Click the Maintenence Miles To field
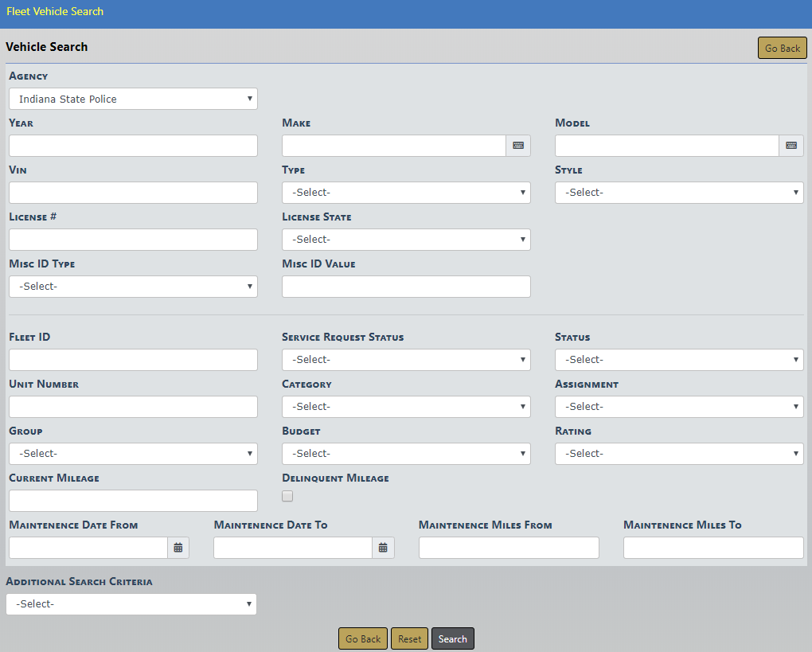812x652 pixels. [713, 548]
